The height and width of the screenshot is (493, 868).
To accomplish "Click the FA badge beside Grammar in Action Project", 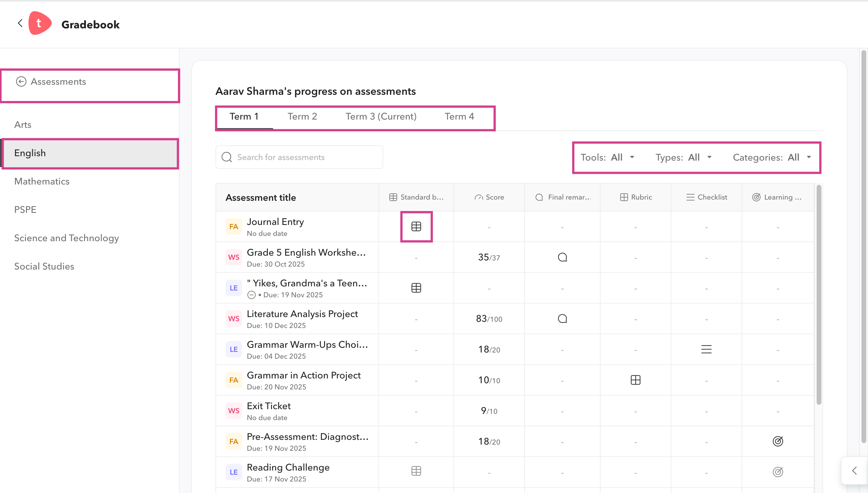I will (234, 380).
